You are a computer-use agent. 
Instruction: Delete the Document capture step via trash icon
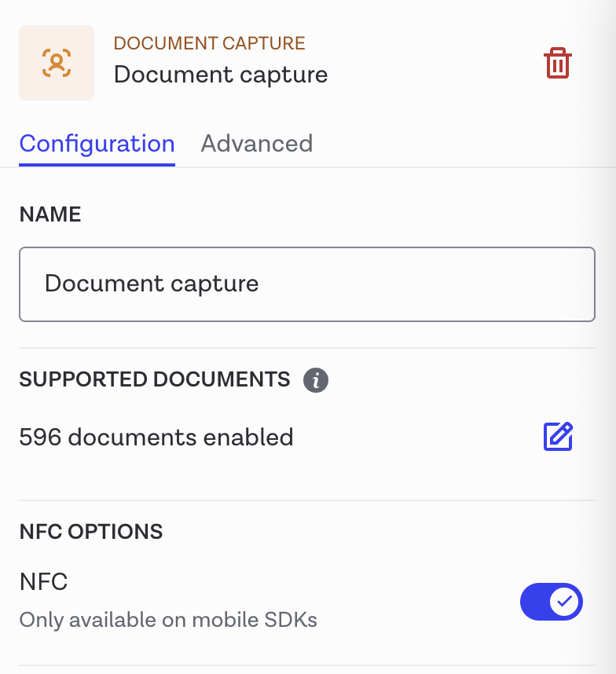[x=558, y=63]
